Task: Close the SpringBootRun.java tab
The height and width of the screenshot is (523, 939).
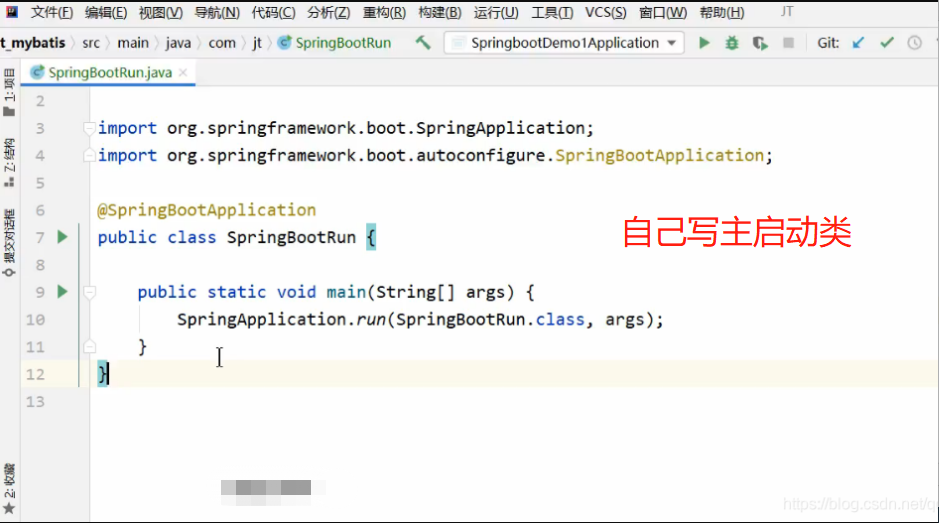Action: 183,72
